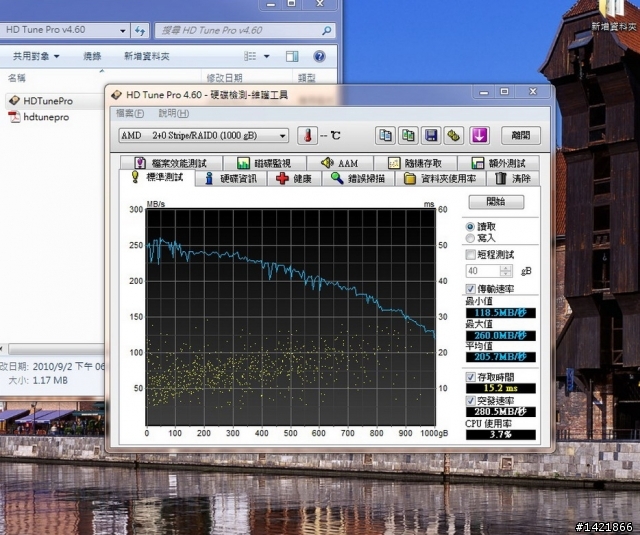Open the 說明(H) menu
Viewport: 640px width, 535px height.
pyautogui.click(x=173, y=113)
